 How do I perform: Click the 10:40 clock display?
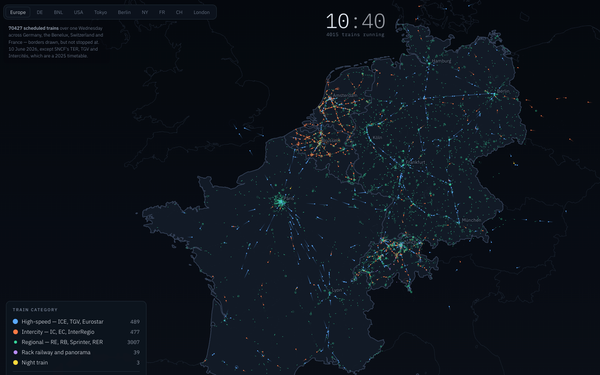point(355,21)
